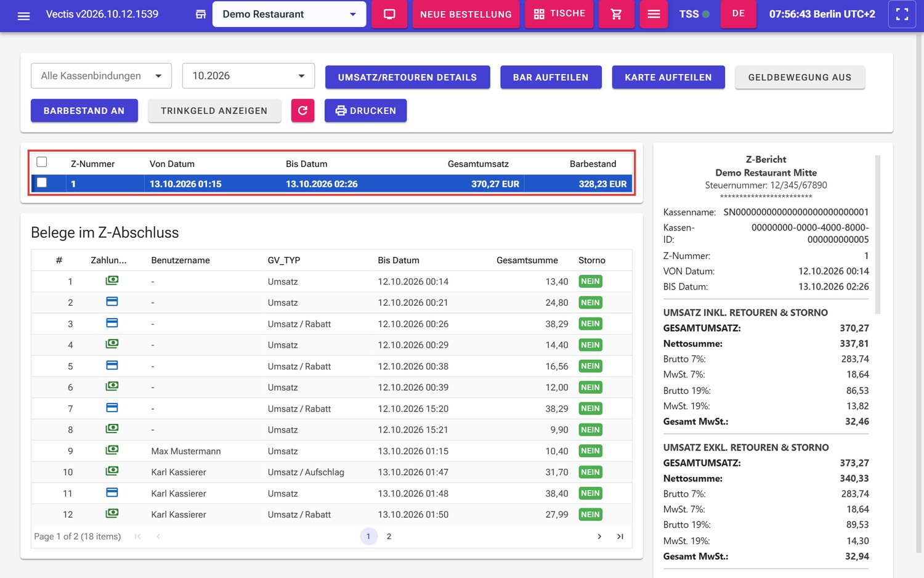Expand the Alle Kassenbindungen dropdown
924x578 pixels.
click(x=101, y=76)
